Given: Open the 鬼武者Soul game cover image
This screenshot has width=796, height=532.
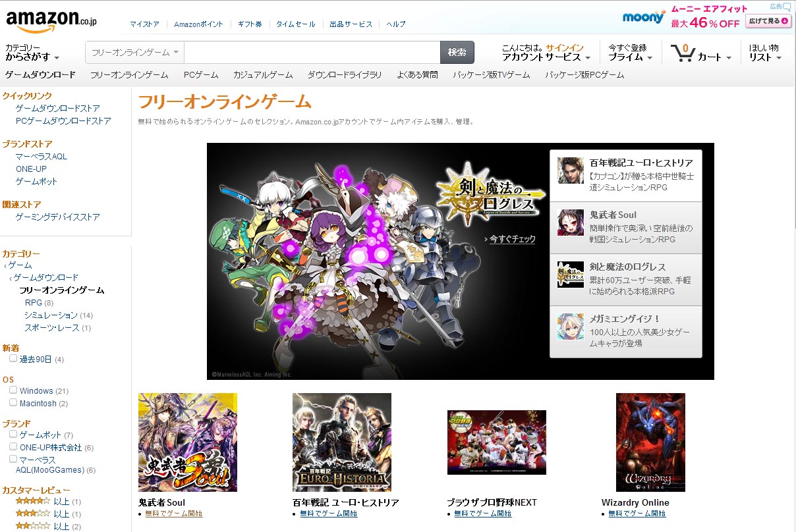Looking at the screenshot, I should click(x=188, y=442).
